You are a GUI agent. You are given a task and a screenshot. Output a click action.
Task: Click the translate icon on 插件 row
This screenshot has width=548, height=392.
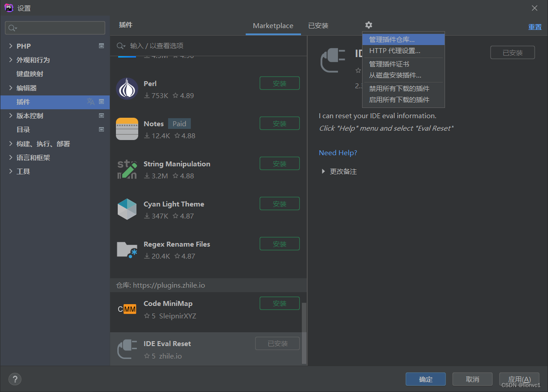[91, 102]
